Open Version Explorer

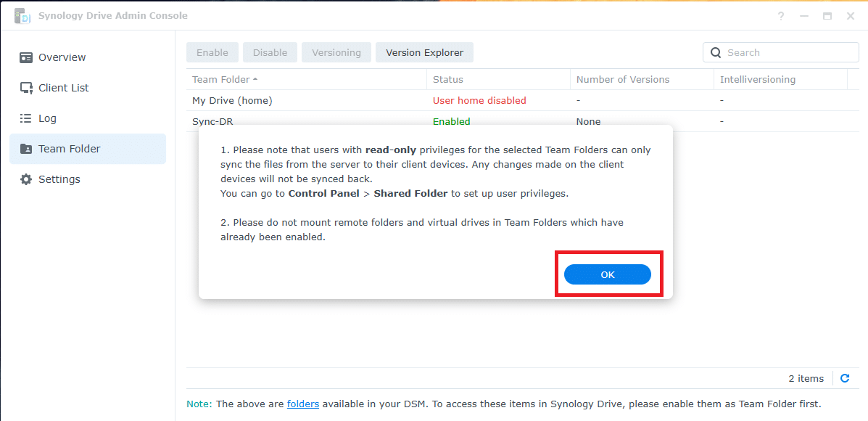coord(425,52)
